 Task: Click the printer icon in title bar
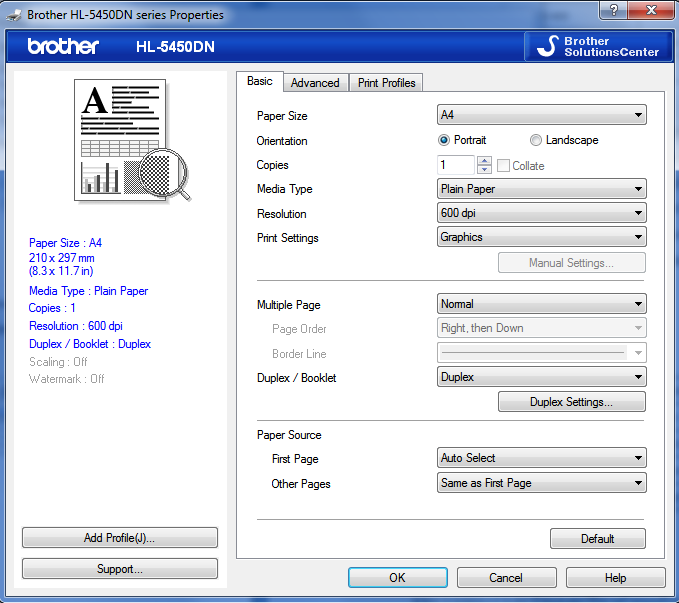tap(13, 15)
